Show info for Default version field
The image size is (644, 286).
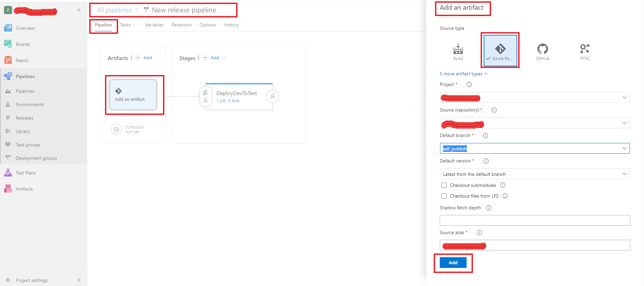(x=486, y=161)
